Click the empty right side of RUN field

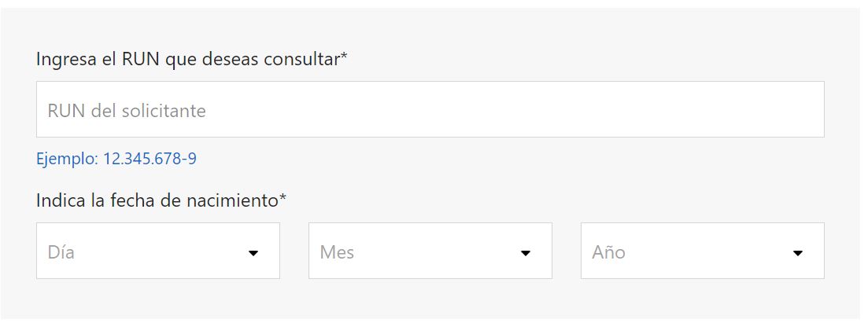(708, 110)
